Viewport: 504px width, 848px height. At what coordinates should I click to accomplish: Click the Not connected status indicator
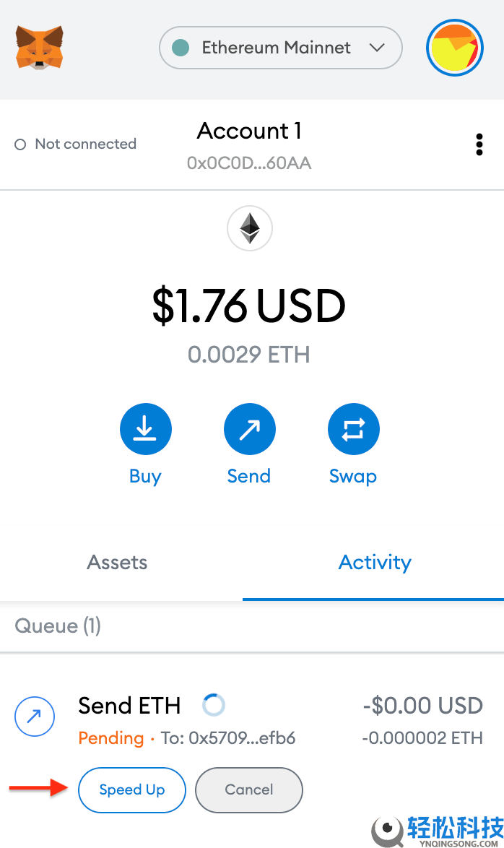point(76,144)
